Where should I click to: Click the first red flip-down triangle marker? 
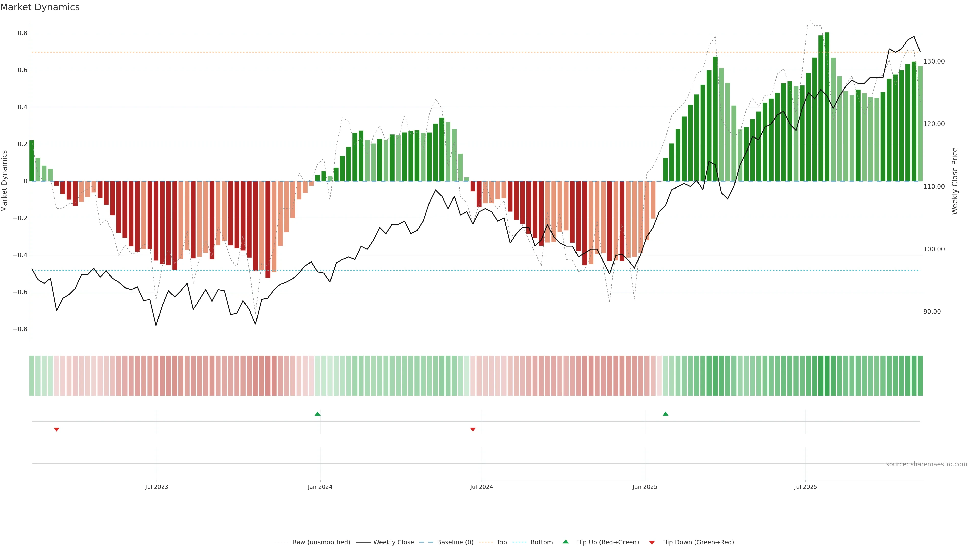point(57,429)
